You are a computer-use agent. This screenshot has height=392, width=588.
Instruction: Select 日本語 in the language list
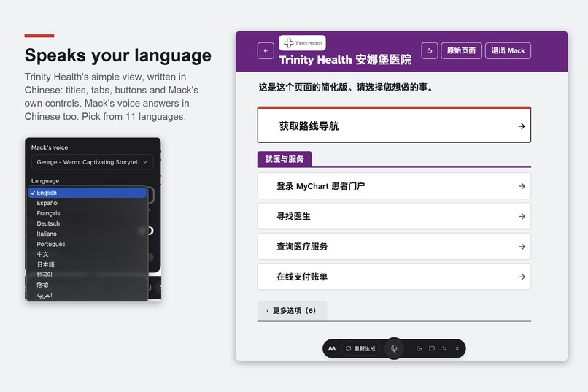(88, 264)
